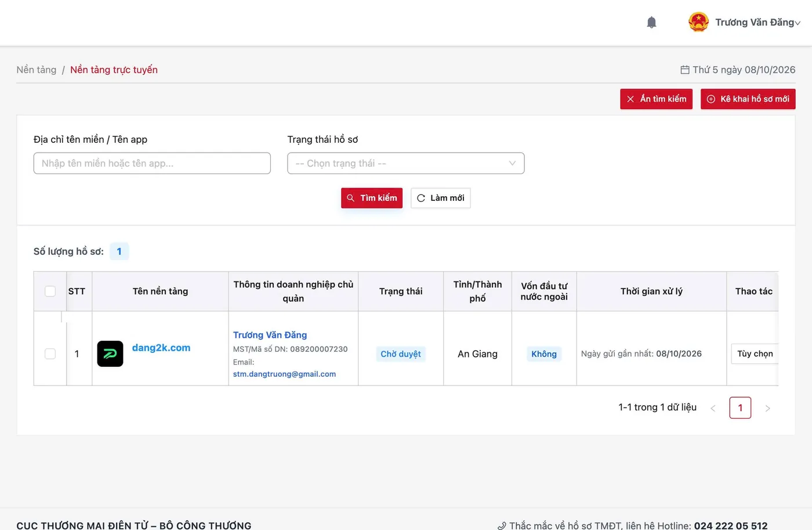
Task: Open the Trạng thái hồ sơ dropdown
Action: coord(406,163)
